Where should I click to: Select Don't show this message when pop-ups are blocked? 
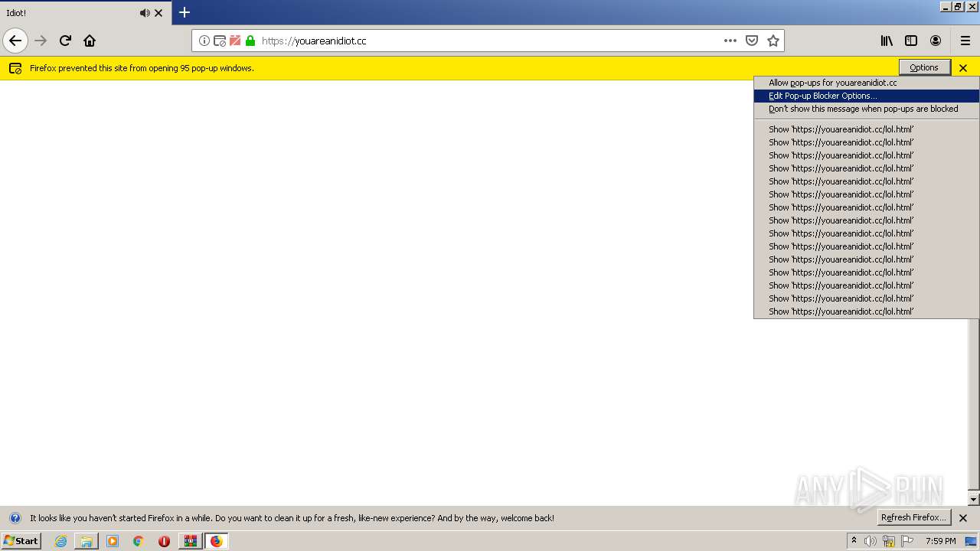(866, 109)
